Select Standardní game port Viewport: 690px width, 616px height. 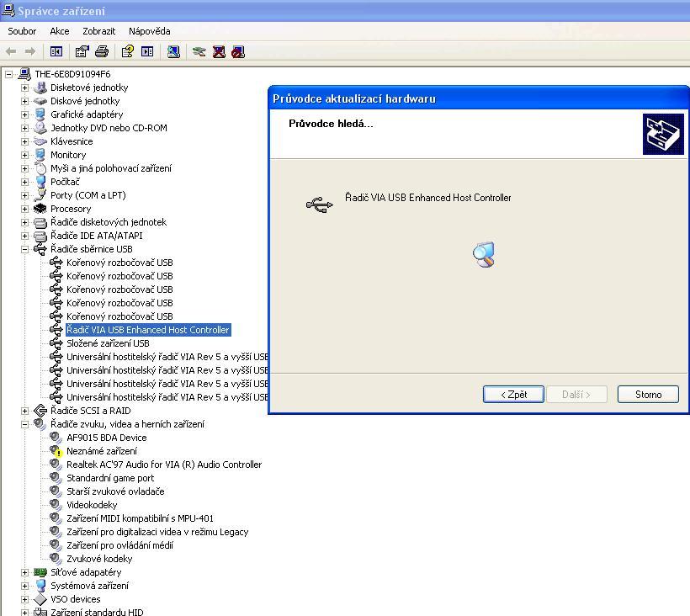(x=110, y=478)
